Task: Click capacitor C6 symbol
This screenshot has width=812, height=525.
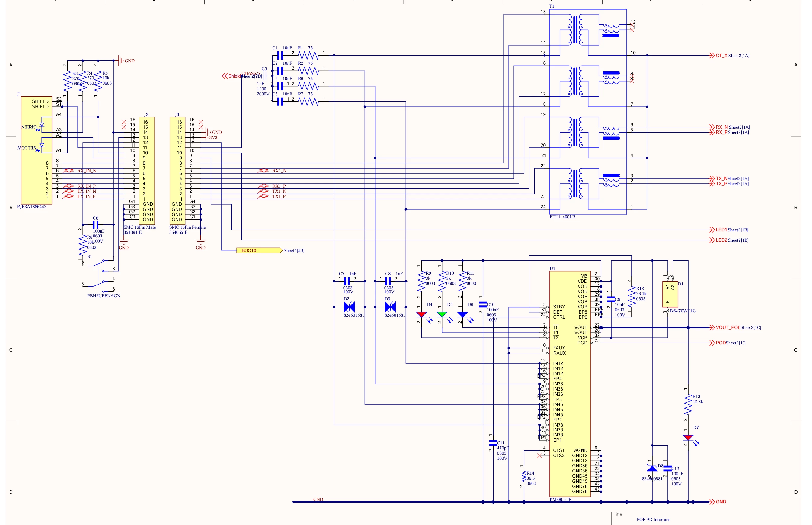Action: [x=96, y=225]
